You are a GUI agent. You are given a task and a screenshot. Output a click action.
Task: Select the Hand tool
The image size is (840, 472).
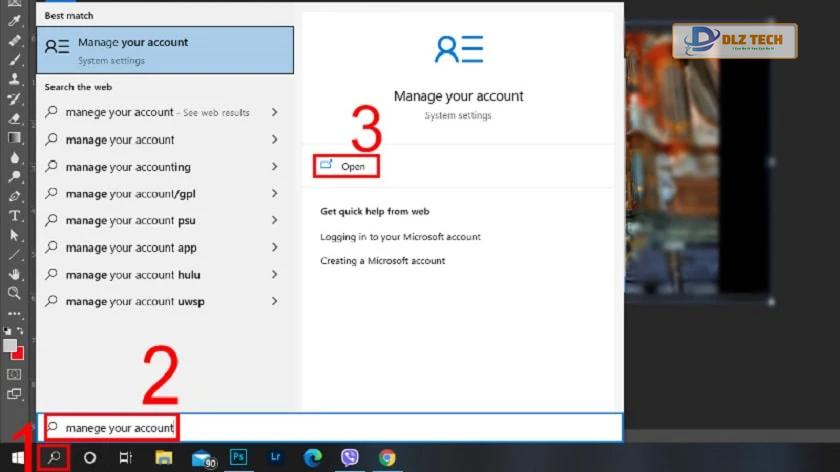14,274
